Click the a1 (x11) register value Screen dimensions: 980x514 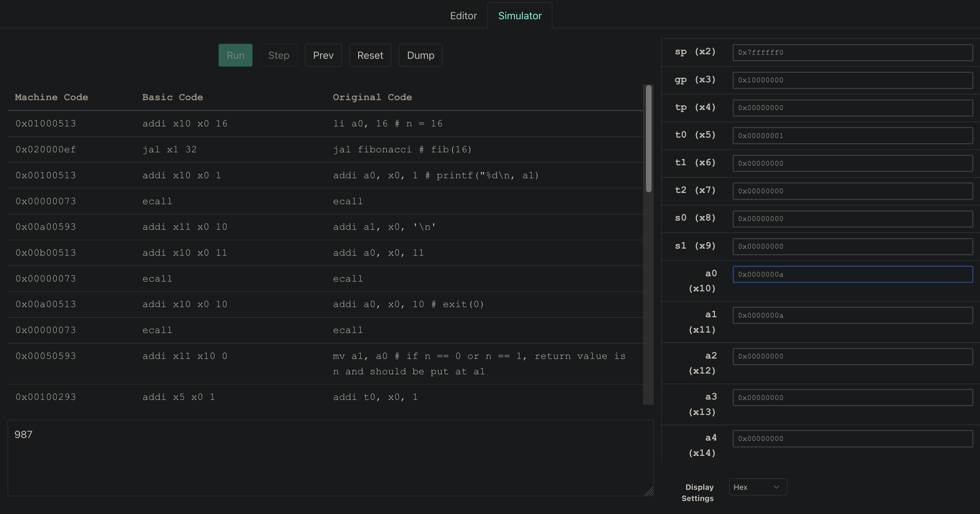(852, 315)
